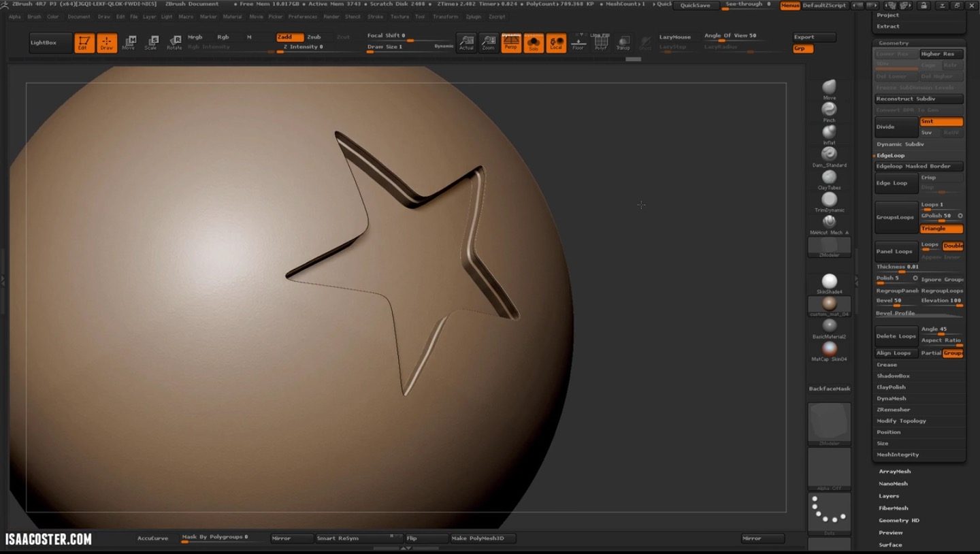Choose the custom_mat_04 material
Viewport: 980px width, 554px height.
point(829,306)
